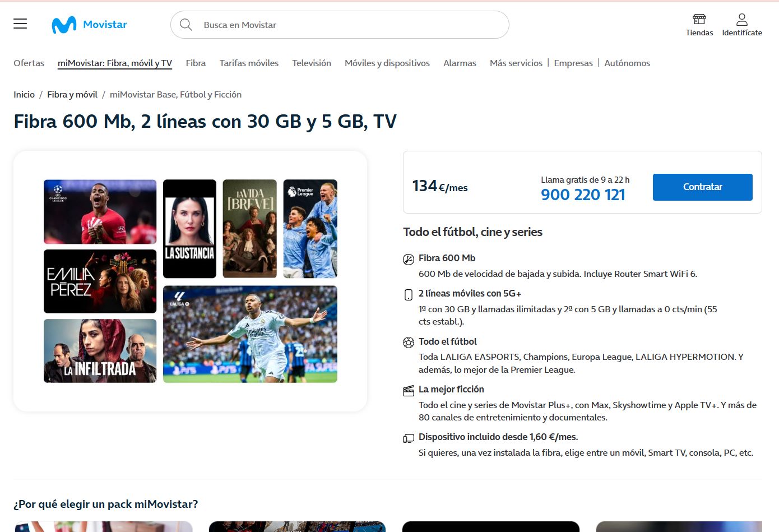This screenshot has width=779, height=532.
Task: Go to Alarmas section
Action: 460,63
